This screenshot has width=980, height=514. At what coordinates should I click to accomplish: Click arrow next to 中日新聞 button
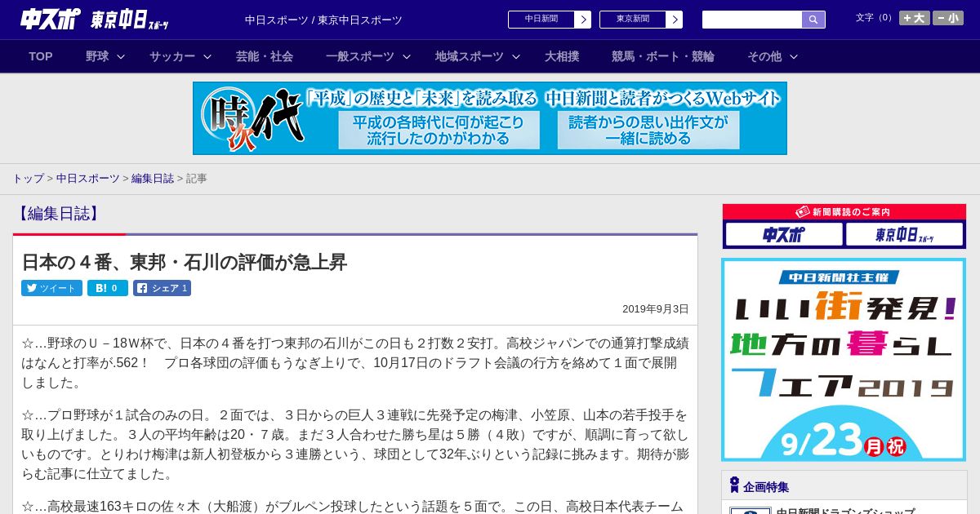point(582,20)
